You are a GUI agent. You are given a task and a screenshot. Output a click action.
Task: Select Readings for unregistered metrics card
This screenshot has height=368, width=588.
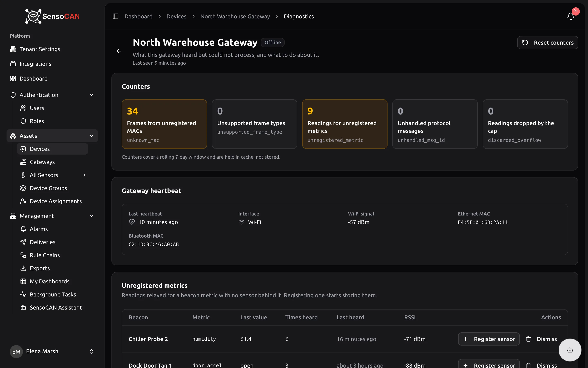click(345, 124)
